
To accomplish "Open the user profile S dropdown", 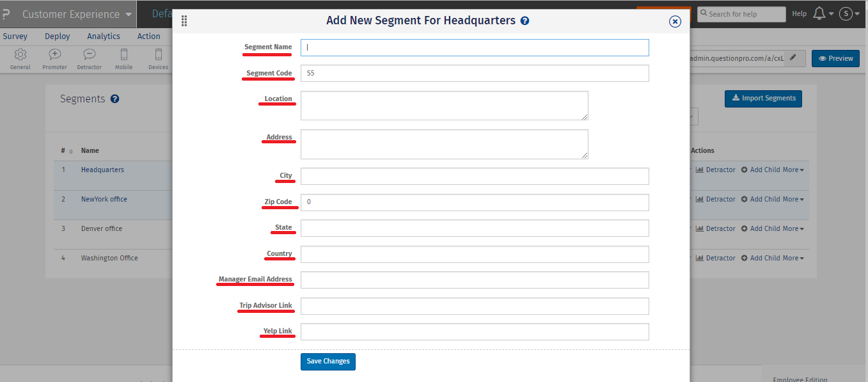I will pos(846,13).
